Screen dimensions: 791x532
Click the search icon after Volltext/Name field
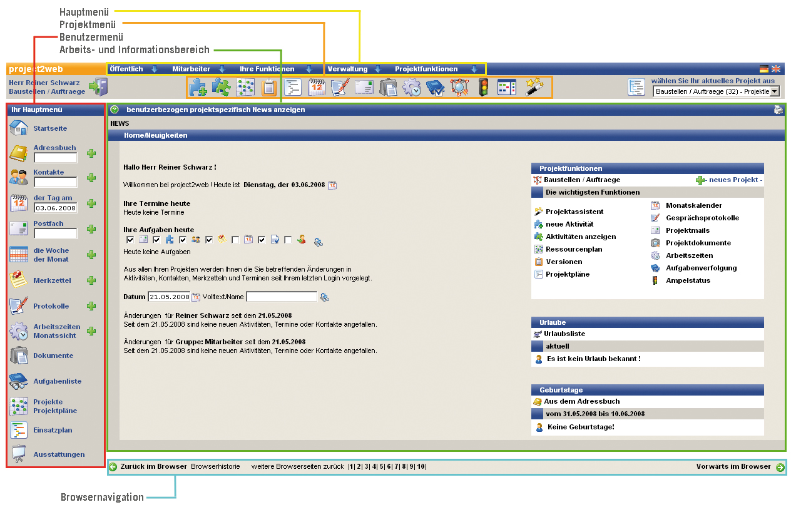(x=324, y=297)
